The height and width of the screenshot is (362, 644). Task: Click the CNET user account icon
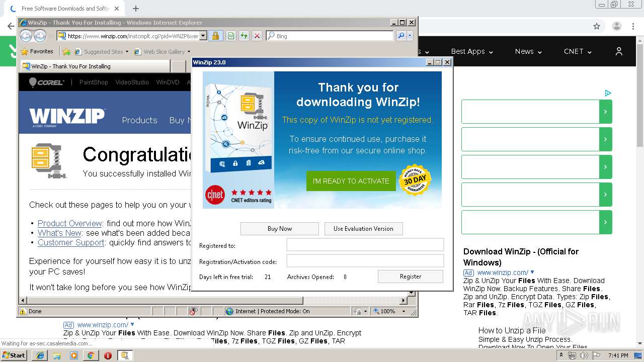point(619,51)
